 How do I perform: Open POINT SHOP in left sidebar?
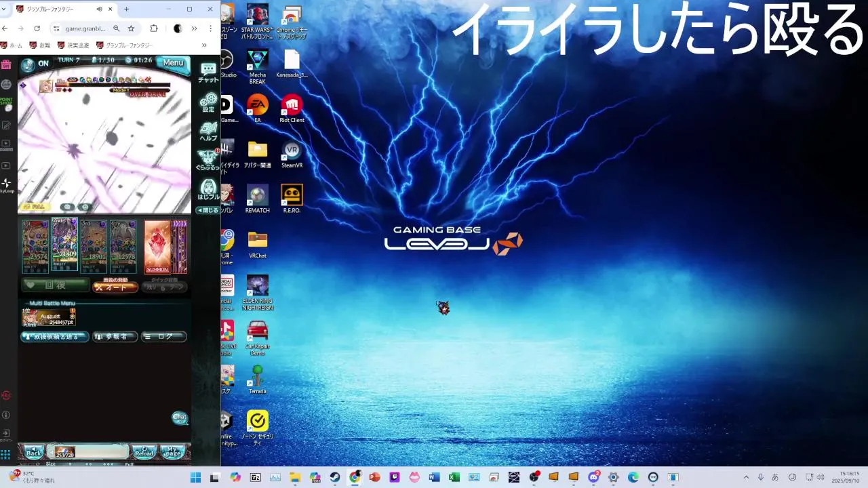click(x=6, y=103)
